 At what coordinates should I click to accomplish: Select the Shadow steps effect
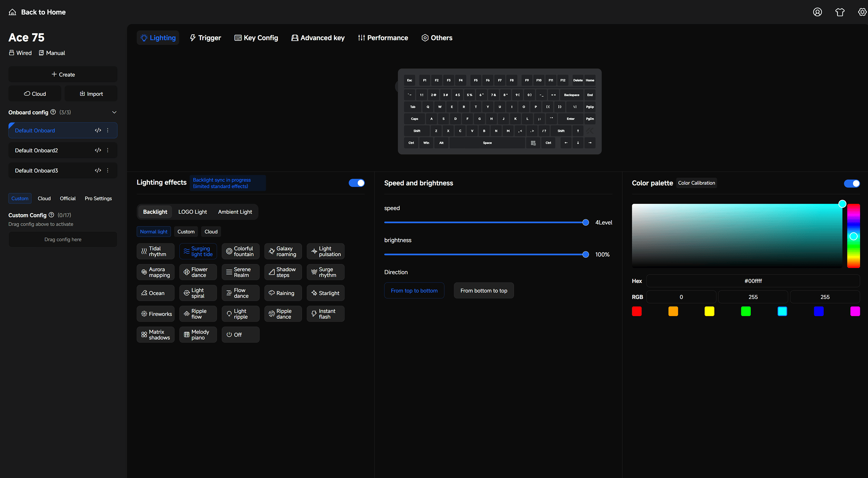tap(283, 272)
